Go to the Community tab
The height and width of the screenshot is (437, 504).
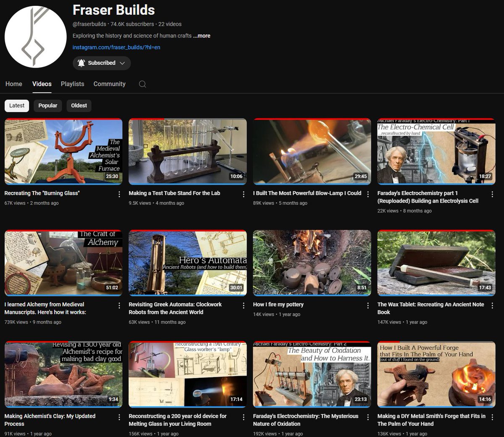110,84
